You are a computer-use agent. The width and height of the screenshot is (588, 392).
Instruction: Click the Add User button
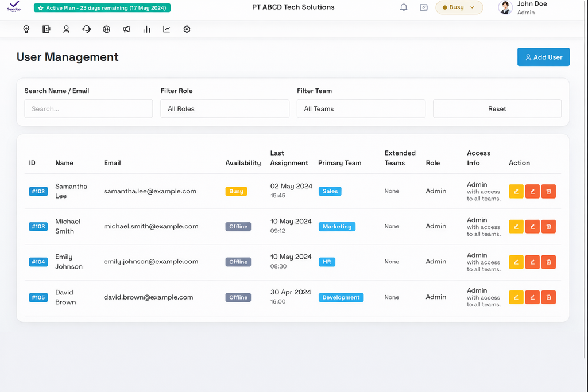tap(543, 57)
